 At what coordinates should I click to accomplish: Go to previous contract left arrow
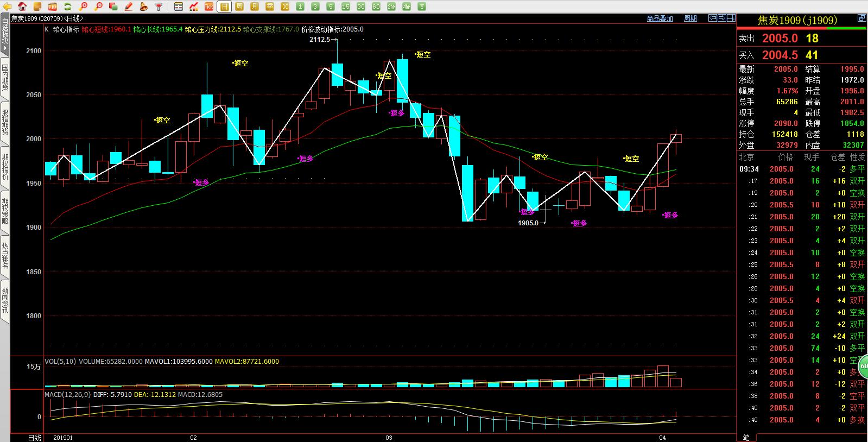pos(713,18)
